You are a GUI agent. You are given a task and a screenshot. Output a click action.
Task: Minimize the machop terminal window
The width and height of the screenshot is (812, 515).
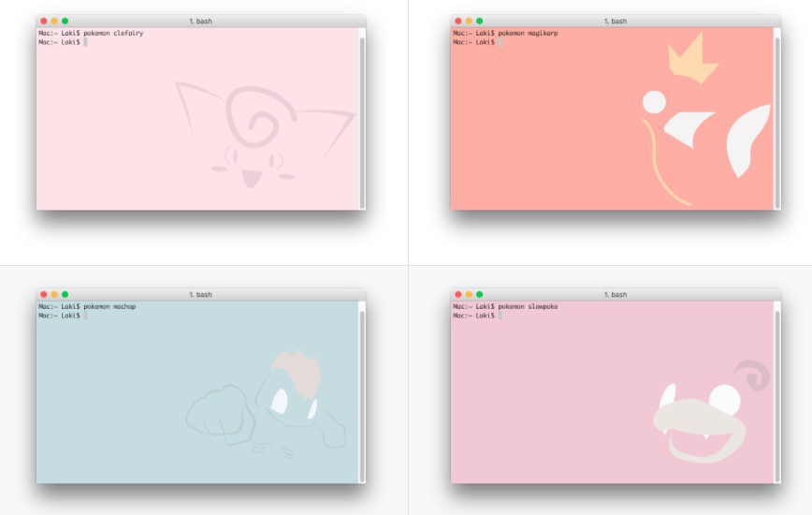[x=54, y=294]
